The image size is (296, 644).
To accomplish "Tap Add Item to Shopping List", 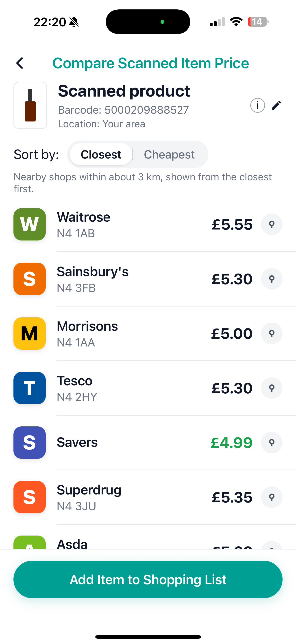I will click(148, 580).
